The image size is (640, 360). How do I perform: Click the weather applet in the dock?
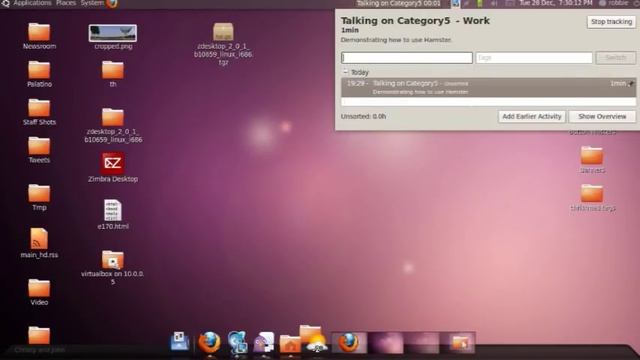(317, 344)
